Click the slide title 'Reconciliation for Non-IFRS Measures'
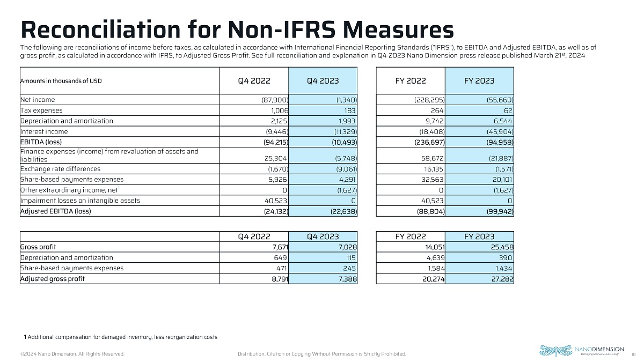 (237, 29)
